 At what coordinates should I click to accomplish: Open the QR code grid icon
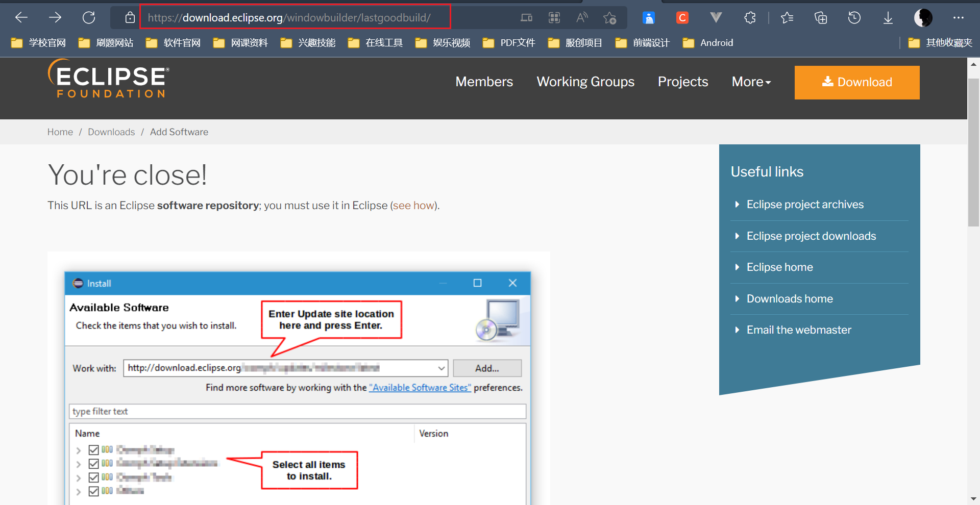click(554, 18)
